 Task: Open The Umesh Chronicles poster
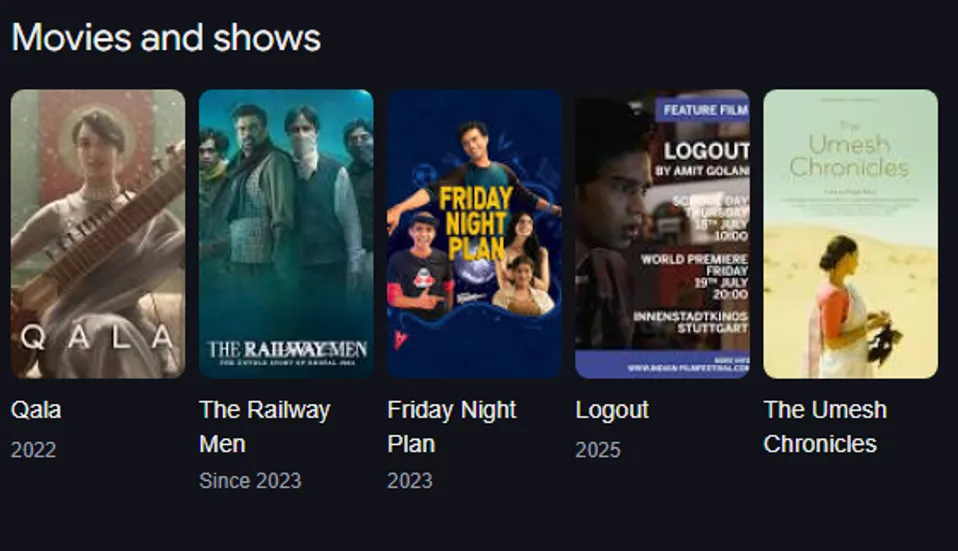pyautogui.click(x=850, y=234)
